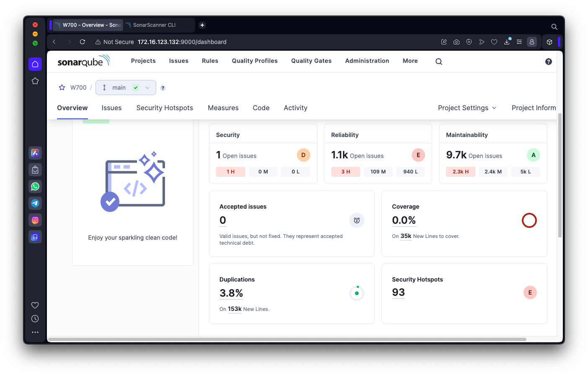
Task: Open Telegram in the sidebar
Action: tap(35, 203)
